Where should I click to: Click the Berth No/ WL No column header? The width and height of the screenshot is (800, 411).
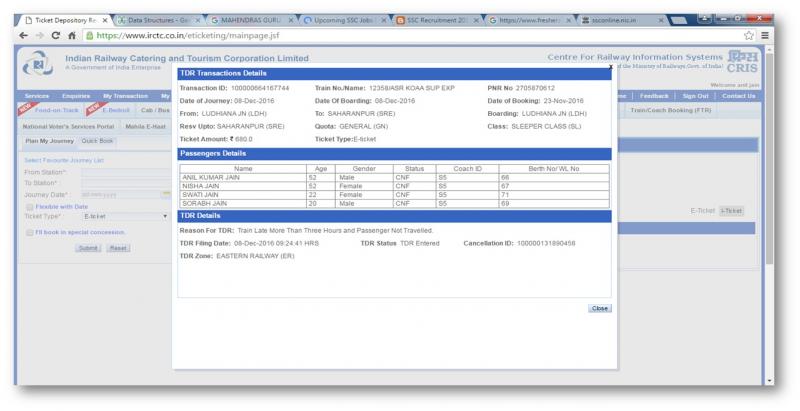point(554,169)
